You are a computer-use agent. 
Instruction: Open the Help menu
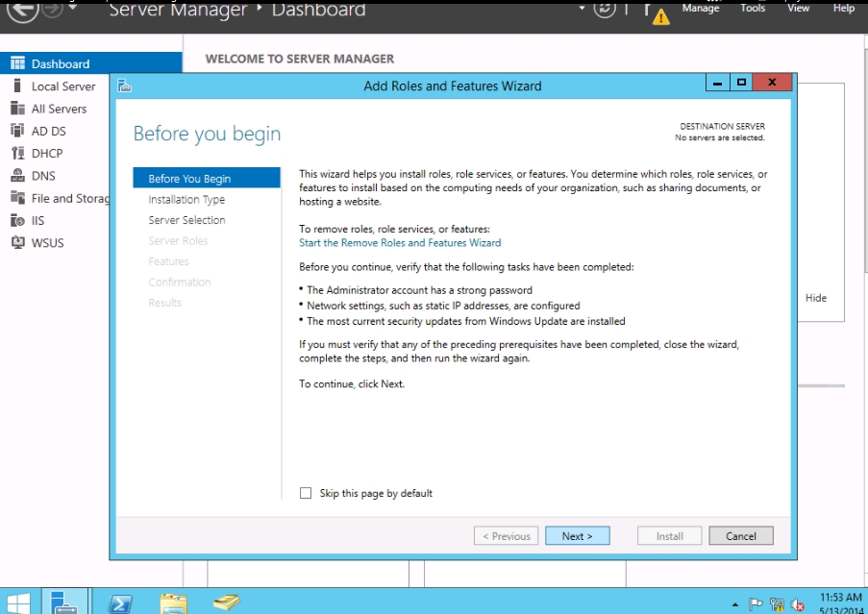[x=844, y=8]
